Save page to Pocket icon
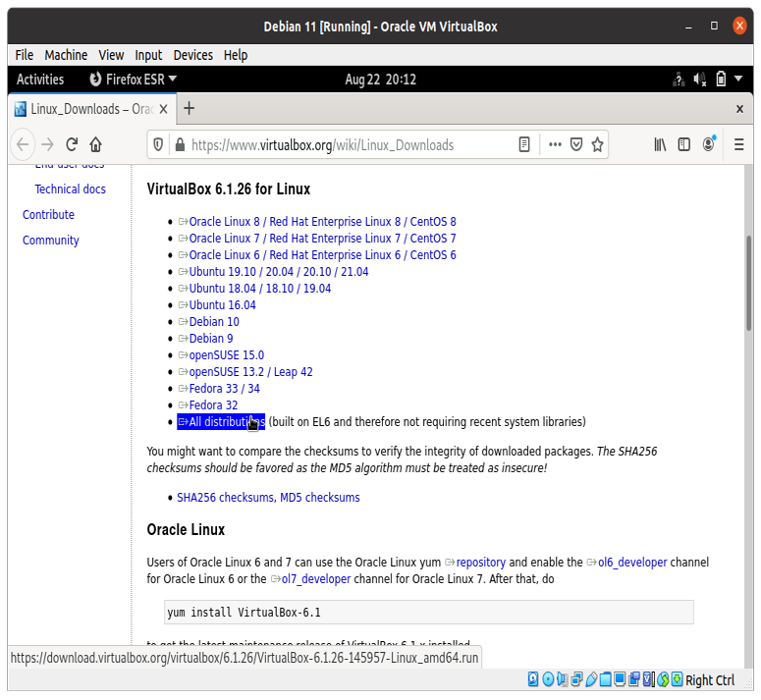 click(x=576, y=144)
